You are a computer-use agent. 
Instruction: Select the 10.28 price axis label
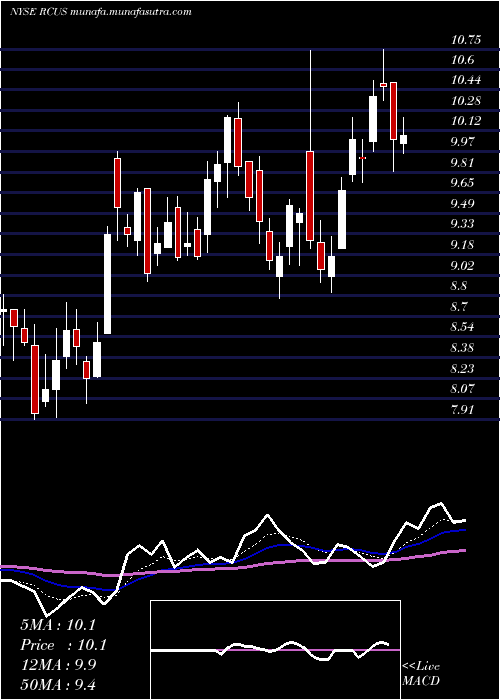466,101
